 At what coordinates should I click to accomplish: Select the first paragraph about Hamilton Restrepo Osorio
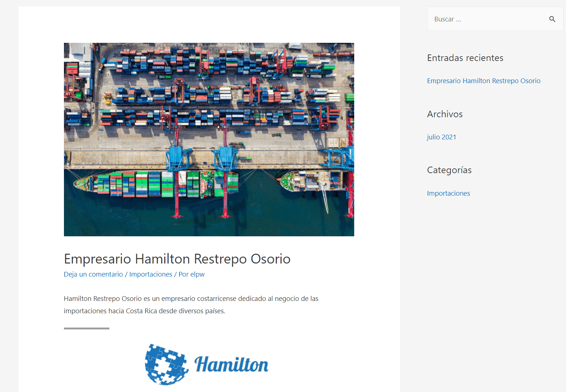pyautogui.click(x=191, y=305)
